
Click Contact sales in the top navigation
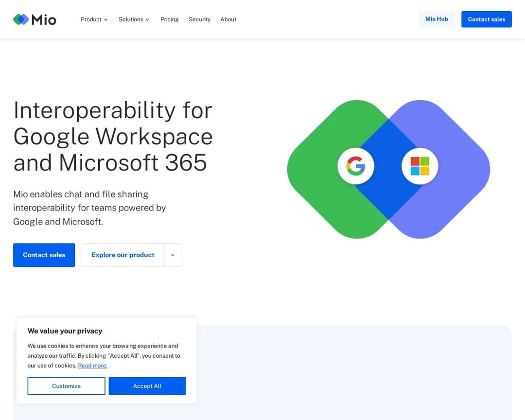click(486, 19)
